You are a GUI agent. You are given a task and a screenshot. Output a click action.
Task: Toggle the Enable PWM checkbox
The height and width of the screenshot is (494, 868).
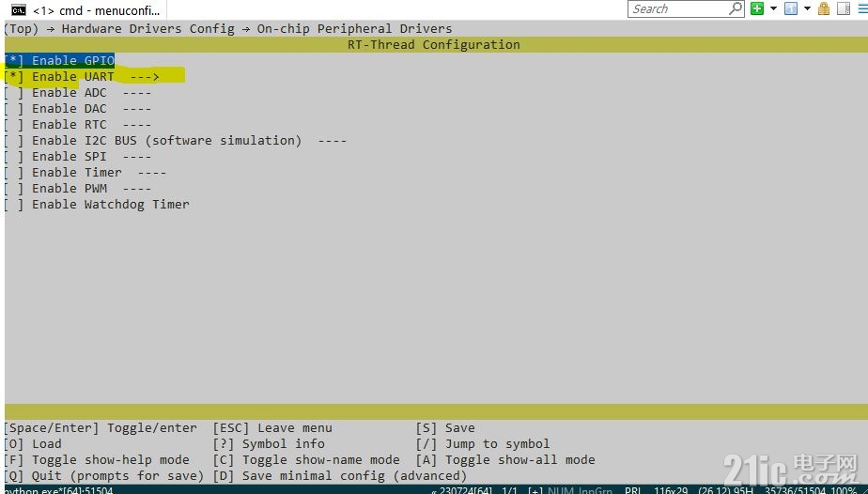point(13,189)
